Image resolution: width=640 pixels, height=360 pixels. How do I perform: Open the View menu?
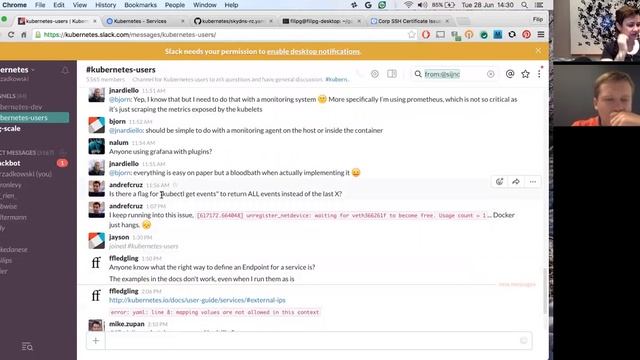[x=80, y=5]
